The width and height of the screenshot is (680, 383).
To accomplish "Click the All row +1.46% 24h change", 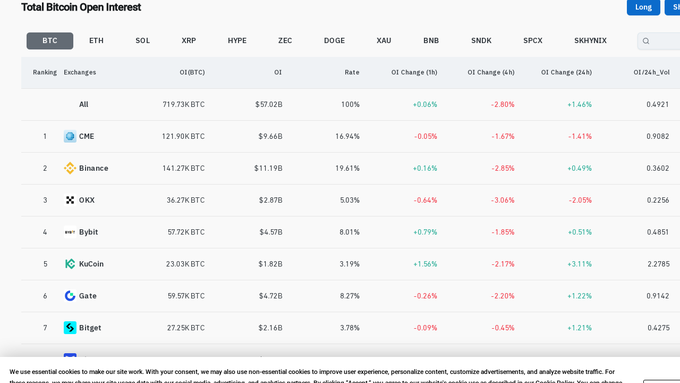I will pyautogui.click(x=579, y=105).
